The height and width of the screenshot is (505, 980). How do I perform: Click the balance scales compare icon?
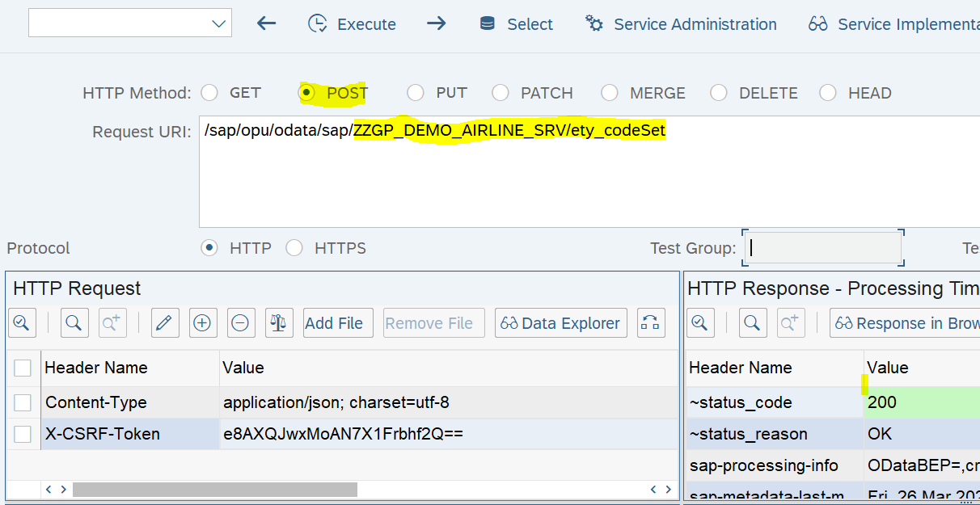[278, 322]
